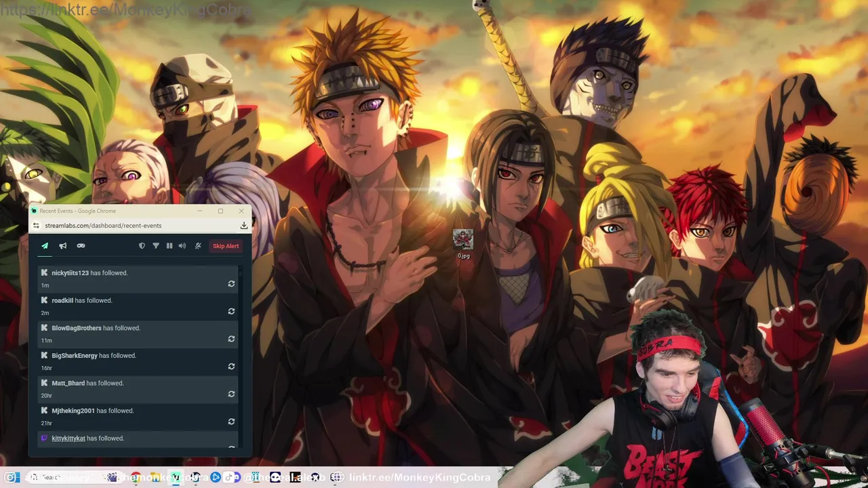Pause the alert queue
Image resolution: width=868 pixels, height=488 pixels.
(x=170, y=246)
